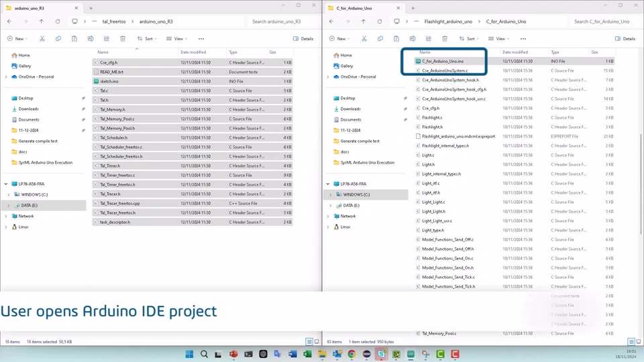Click Copy icon in left Explorer toolbar
This screenshot has width=644, height=362.
(58, 39)
